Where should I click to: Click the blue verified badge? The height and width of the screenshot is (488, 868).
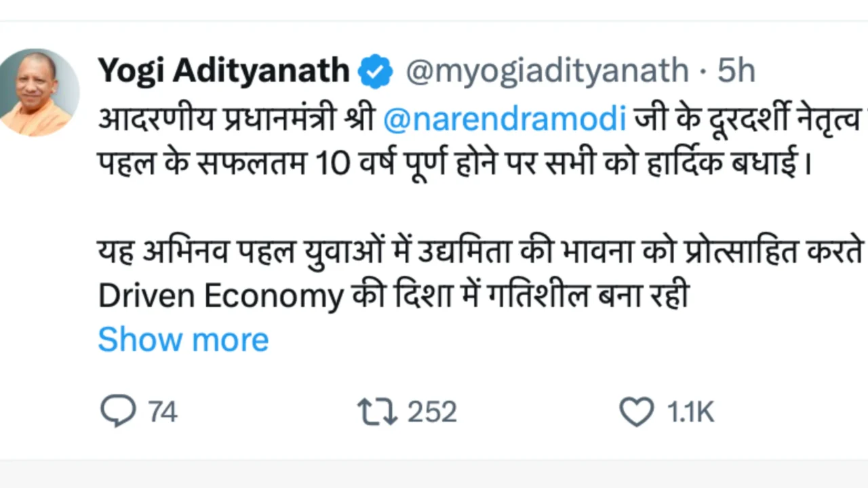[376, 70]
